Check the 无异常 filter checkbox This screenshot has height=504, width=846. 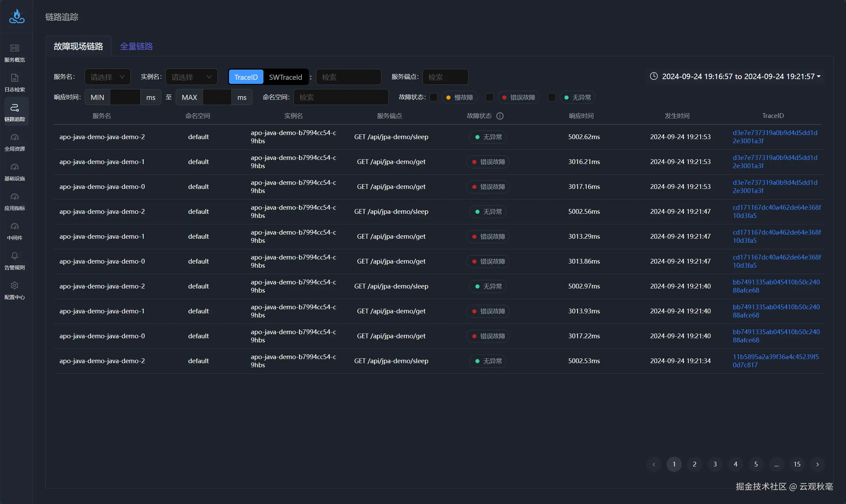pyautogui.click(x=552, y=97)
